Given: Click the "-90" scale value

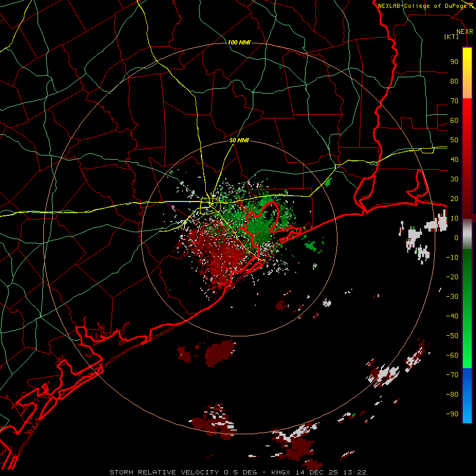Looking at the screenshot, I should tap(452, 414).
